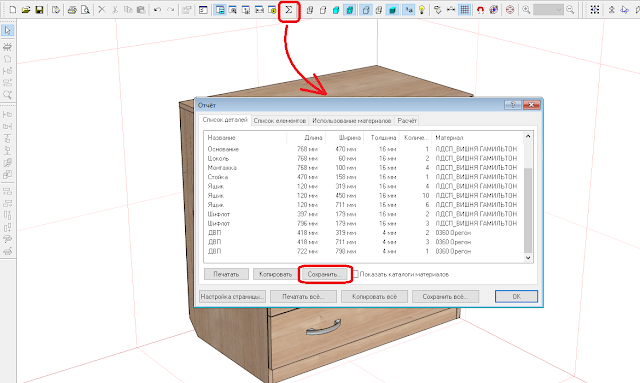Toggle the red grid icon
This screenshot has width=640, height=383.
(464, 9)
